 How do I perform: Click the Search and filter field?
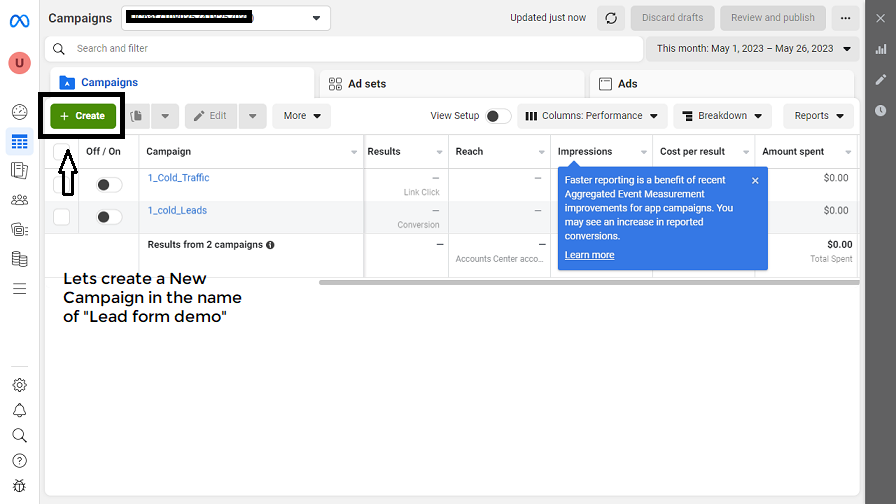click(x=350, y=48)
